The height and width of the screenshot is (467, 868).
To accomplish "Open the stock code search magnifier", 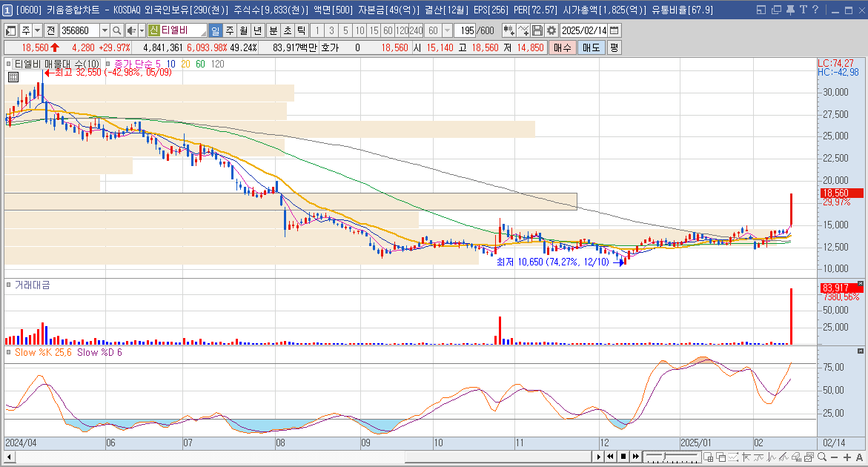I will click(116, 30).
